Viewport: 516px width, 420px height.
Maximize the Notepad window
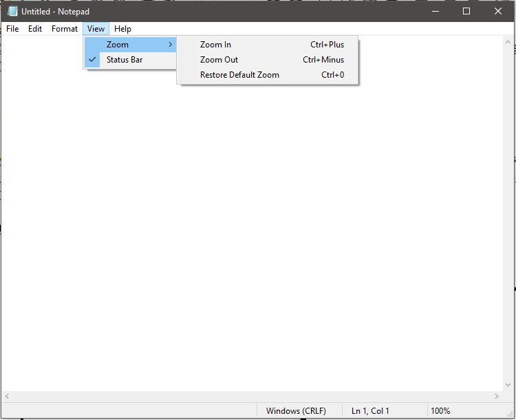[466, 11]
